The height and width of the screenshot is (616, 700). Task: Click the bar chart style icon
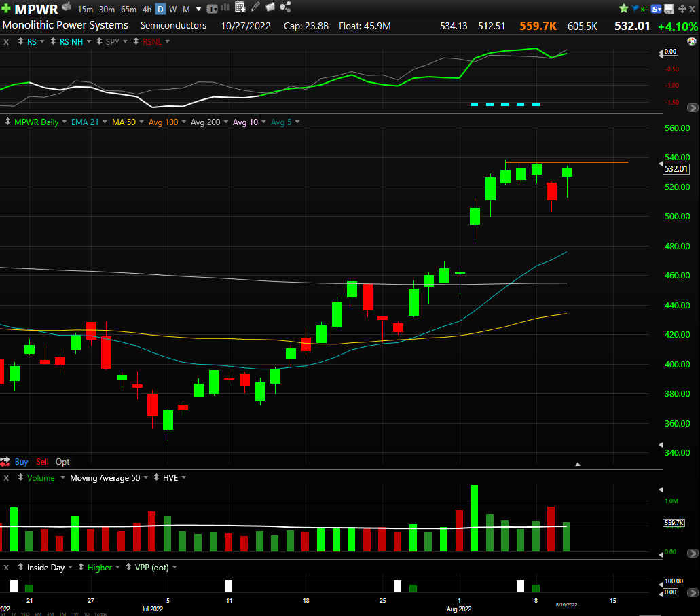click(x=225, y=7)
